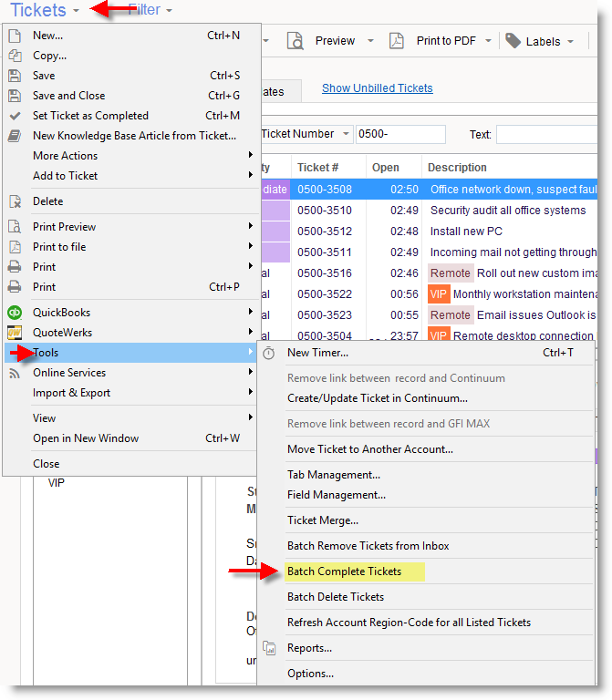
Task: Choose Ticket Merge from Tools submenu
Action: click(323, 520)
